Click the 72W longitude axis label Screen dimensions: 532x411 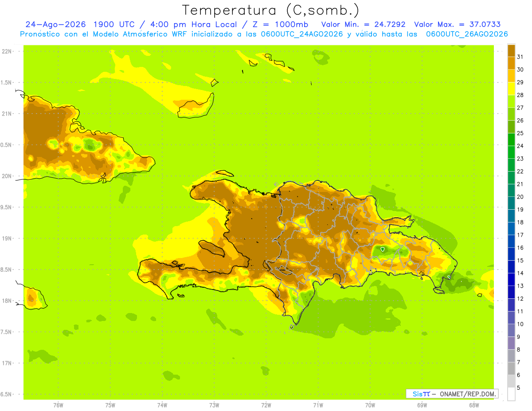(x=266, y=405)
